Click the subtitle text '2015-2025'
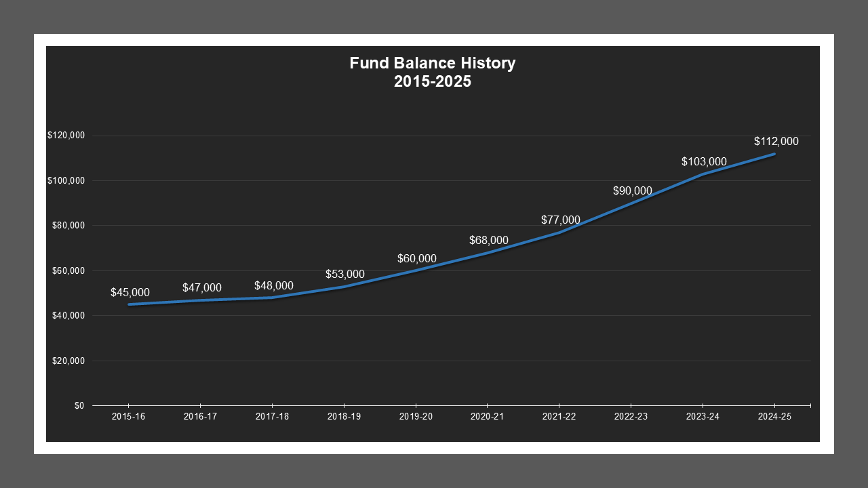This screenshot has width=868, height=488. [433, 81]
